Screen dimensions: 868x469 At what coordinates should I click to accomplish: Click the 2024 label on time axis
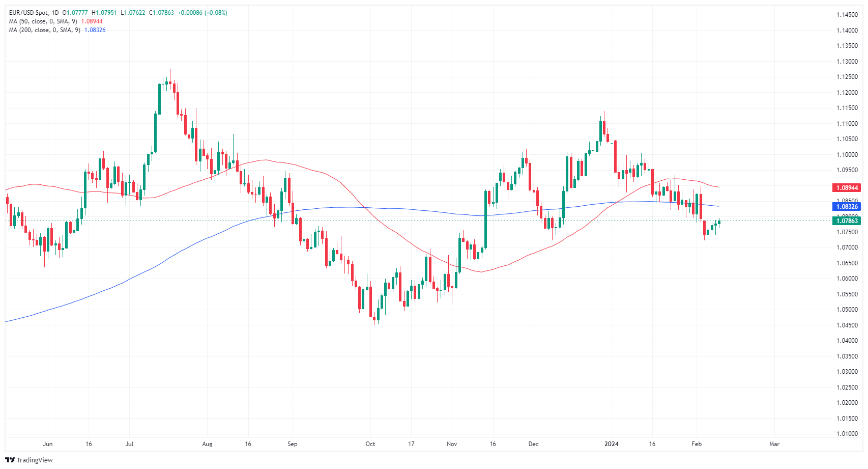(611, 444)
